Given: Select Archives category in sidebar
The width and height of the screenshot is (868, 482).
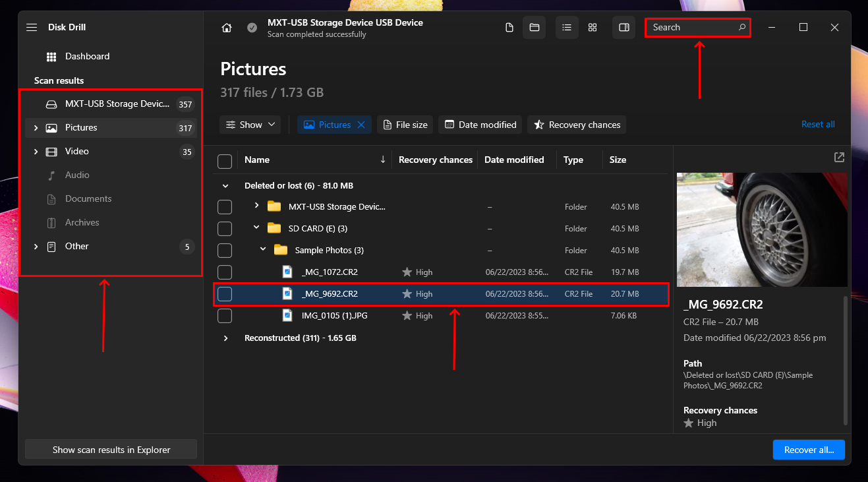Looking at the screenshot, I should (111, 223).
